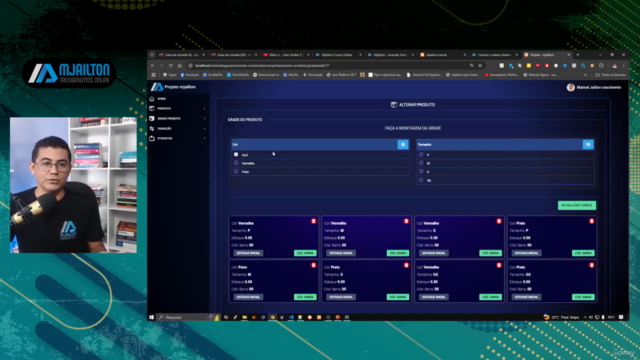Viewport: 640px width, 360px height.
Task: Open File Explorer from the taskbar
Action: pos(244,317)
